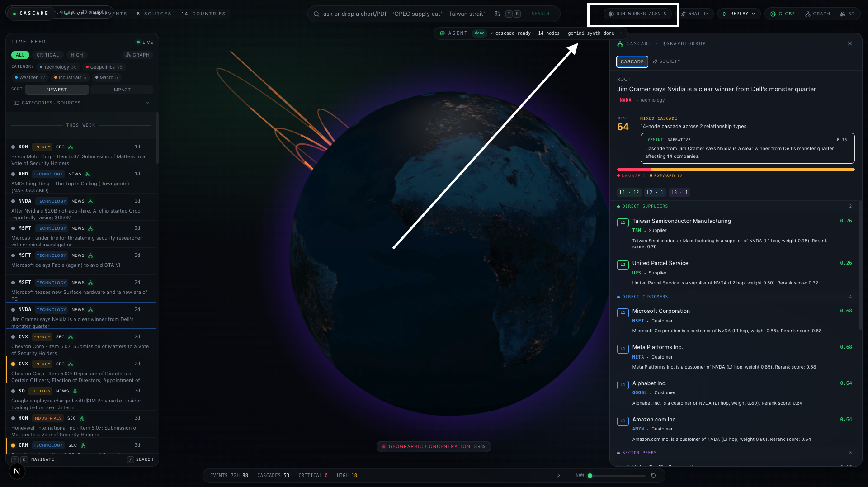
Task: Click cascade icon on CVX Item 5.07 row
Action: tap(71, 337)
